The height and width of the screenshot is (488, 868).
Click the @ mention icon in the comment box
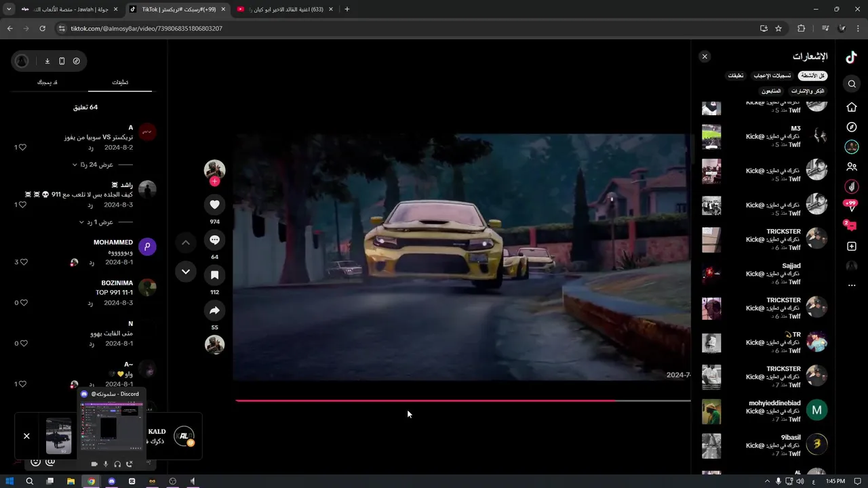pyautogui.click(x=50, y=462)
